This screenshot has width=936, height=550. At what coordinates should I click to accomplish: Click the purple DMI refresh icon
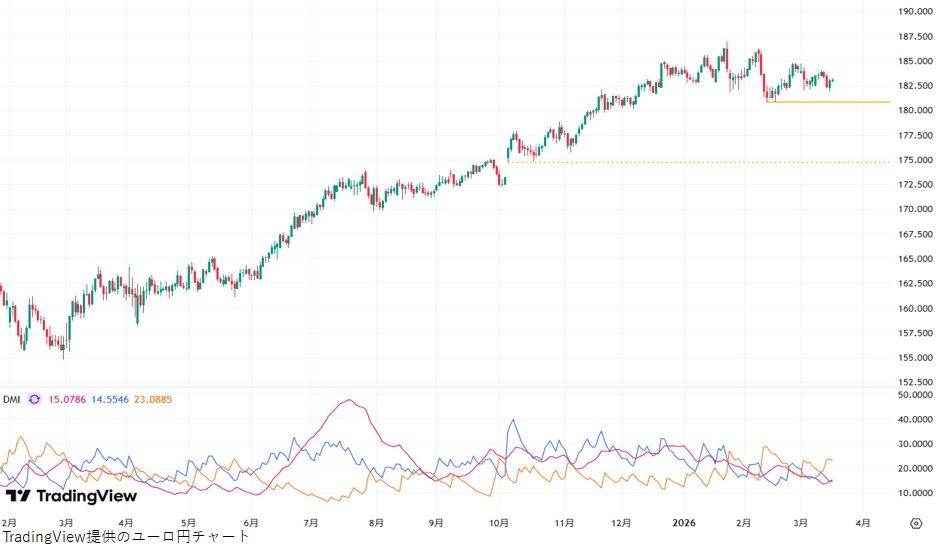pos(34,399)
